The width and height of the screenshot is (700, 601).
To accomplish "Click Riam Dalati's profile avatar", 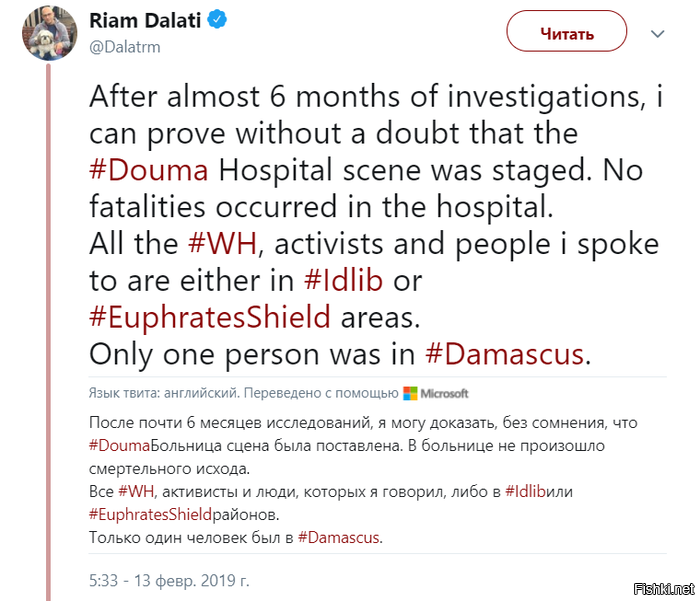I will tap(50, 33).
